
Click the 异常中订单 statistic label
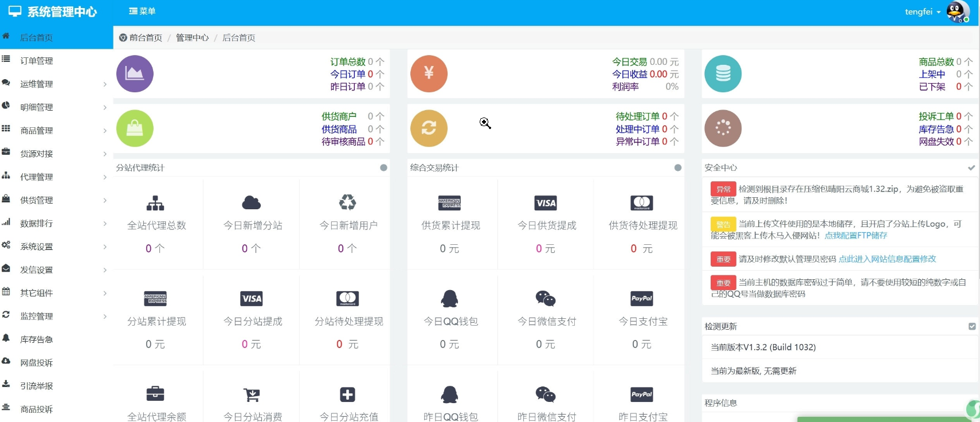point(637,141)
